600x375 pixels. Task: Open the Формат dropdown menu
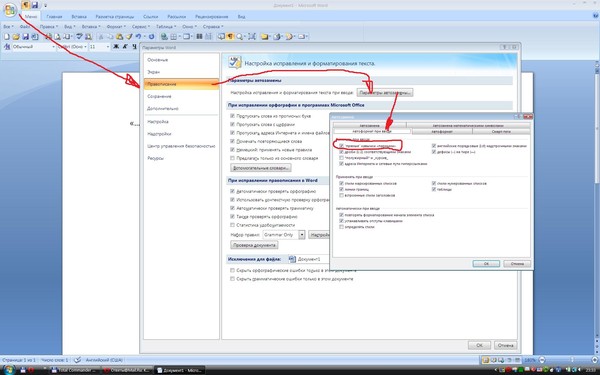coord(116,27)
